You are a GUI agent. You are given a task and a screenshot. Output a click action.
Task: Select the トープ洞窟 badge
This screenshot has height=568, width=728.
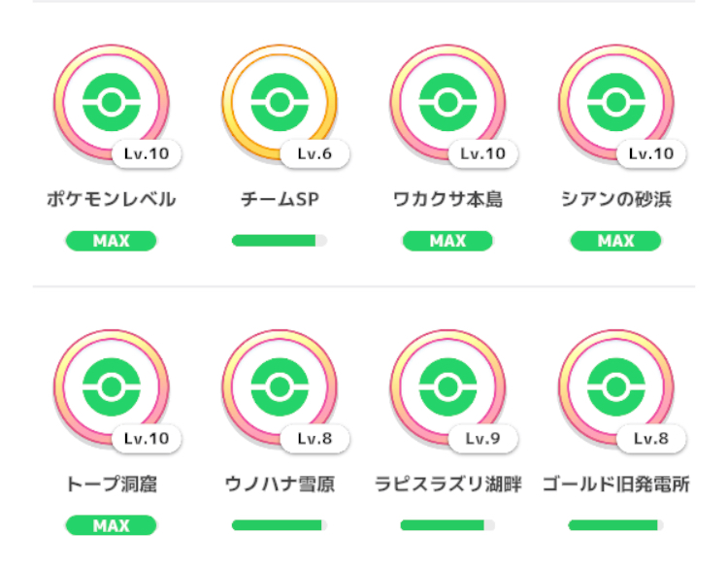(112, 386)
